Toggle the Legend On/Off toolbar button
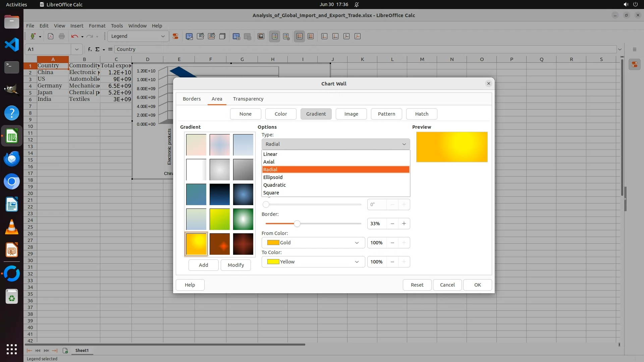644x362 pixels. tap(274, 36)
